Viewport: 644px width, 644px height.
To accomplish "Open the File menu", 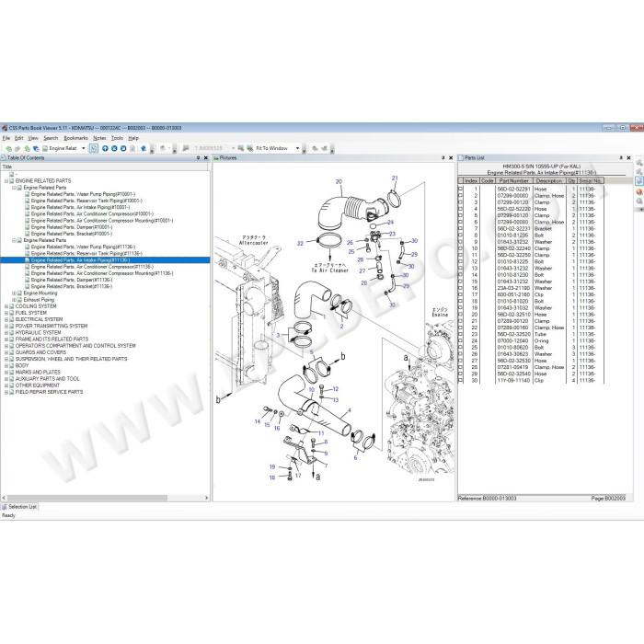I will coord(6,138).
